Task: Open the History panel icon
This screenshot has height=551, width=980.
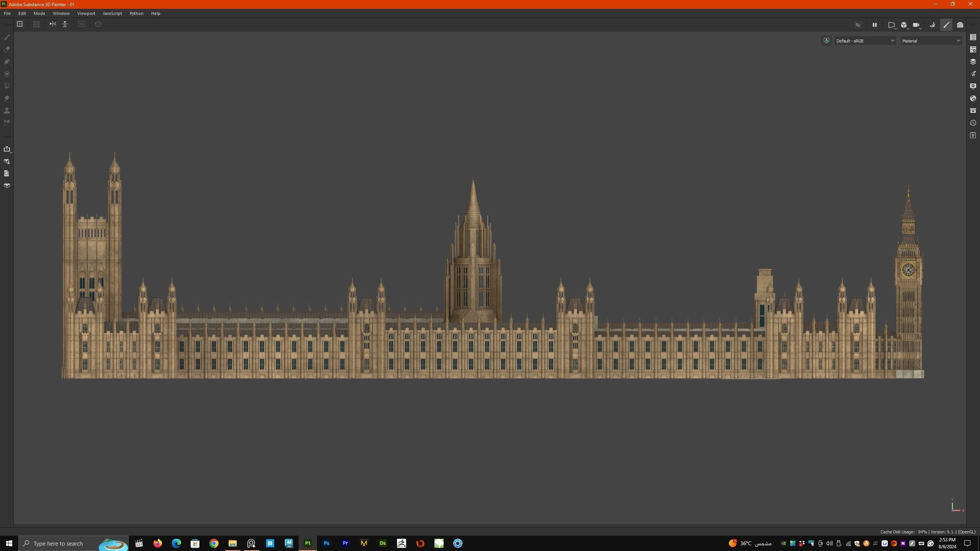Action: click(973, 123)
